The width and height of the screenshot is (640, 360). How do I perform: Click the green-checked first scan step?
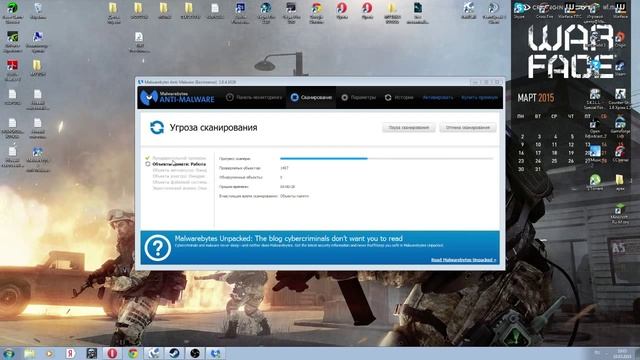tap(176, 158)
